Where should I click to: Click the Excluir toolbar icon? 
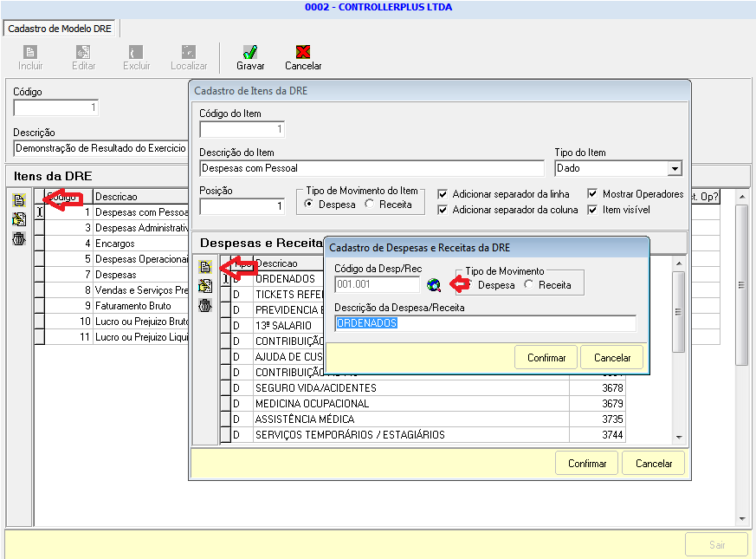136,52
